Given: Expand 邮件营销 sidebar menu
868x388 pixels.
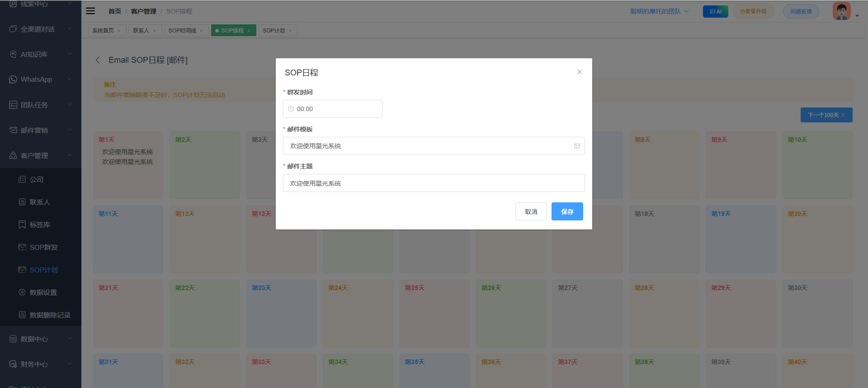Looking at the screenshot, I should tap(41, 130).
